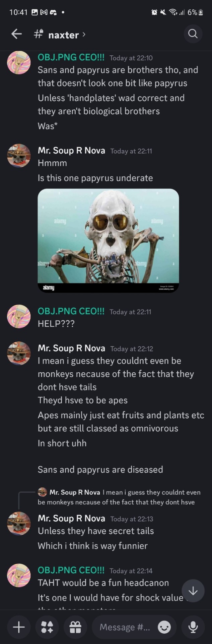Tap Mr. Soup R Nova name at 22:12

click(x=71, y=348)
